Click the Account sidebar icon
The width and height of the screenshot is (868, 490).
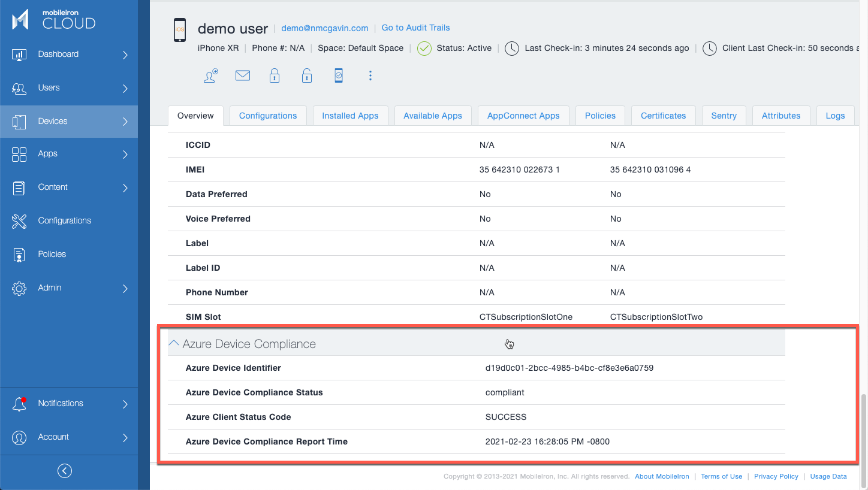[19, 437]
